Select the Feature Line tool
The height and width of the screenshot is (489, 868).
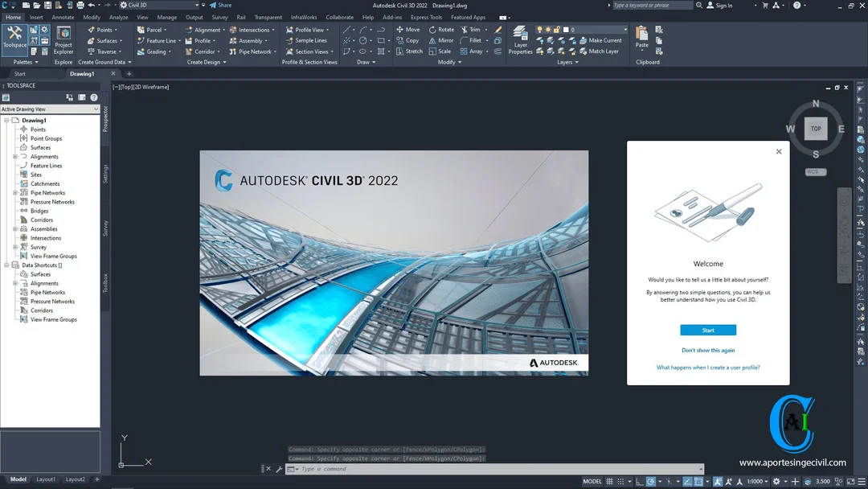[161, 40]
